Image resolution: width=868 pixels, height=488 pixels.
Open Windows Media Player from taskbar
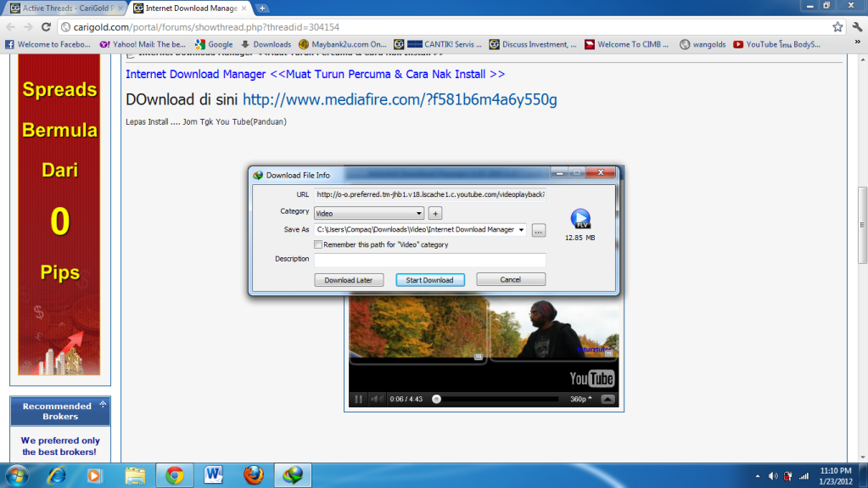pos(94,476)
